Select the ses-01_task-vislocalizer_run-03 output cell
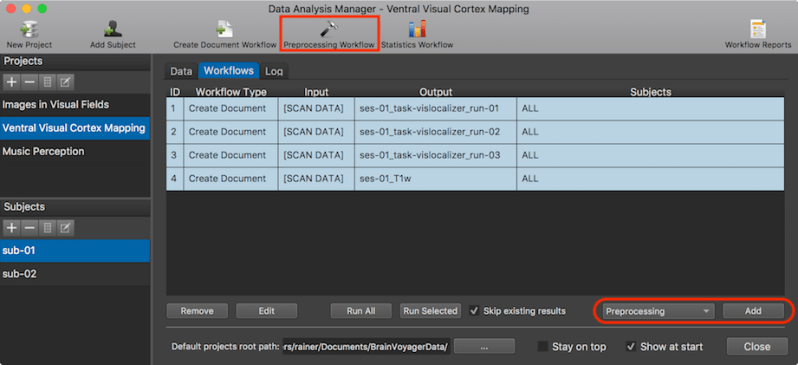The image size is (798, 365). (x=436, y=155)
